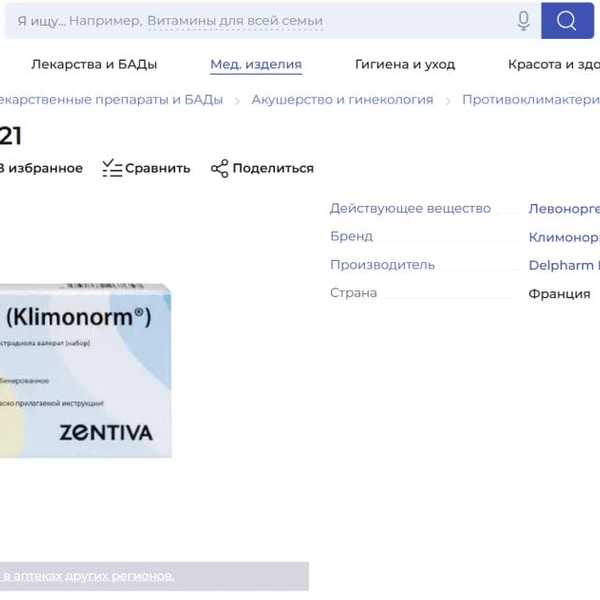Viewport: 600px width, 600px height.
Task: Open the 'Мед. изделия' menu
Action: (256, 64)
